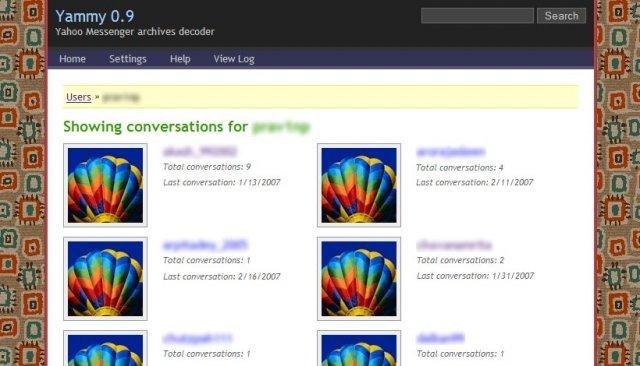
Task: Open the Home menu item
Action: (72, 59)
